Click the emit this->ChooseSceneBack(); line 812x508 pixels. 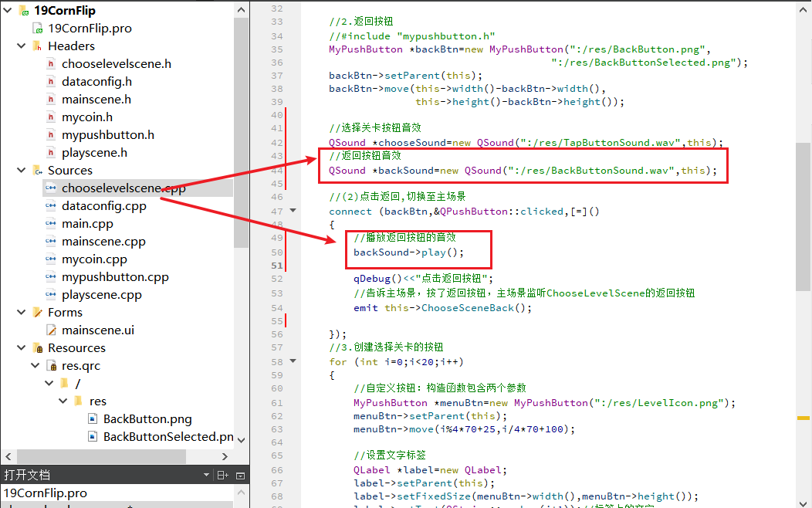pos(442,307)
